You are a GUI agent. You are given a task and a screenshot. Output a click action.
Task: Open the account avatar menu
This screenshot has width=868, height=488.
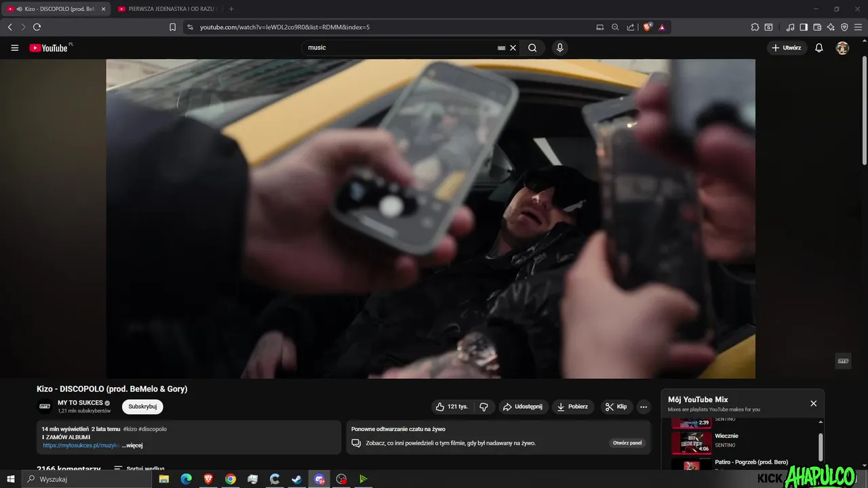pyautogui.click(x=842, y=47)
